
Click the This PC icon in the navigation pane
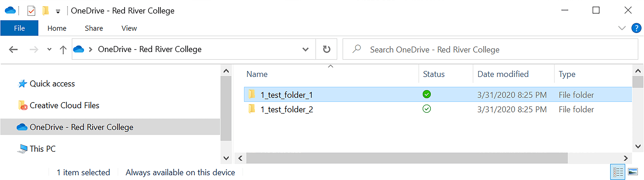tap(22, 148)
